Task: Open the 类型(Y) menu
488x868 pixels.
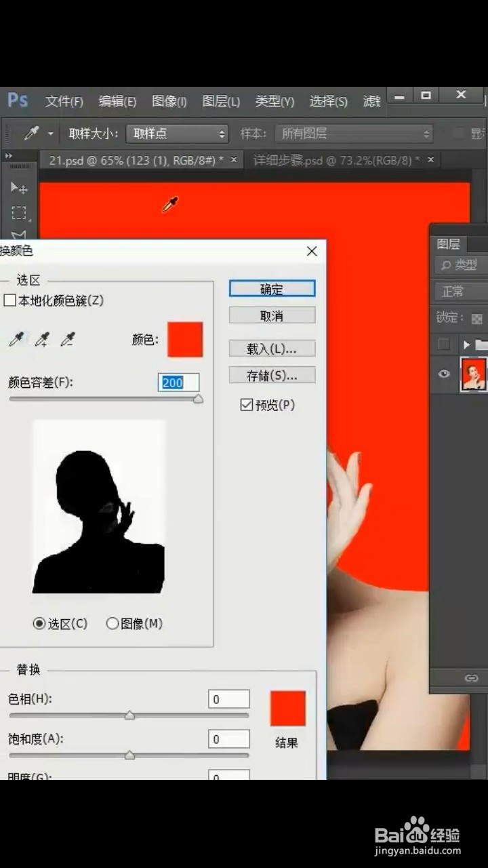Action: point(274,102)
